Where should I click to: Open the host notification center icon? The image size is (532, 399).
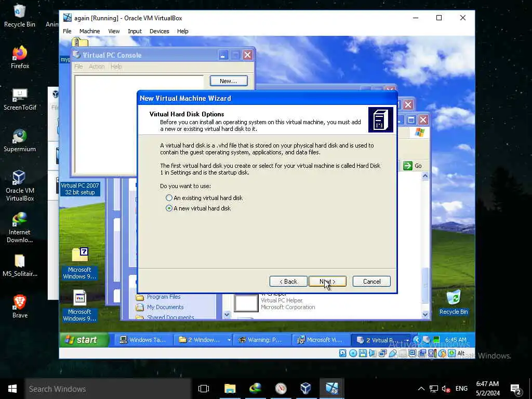click(515, 390)
